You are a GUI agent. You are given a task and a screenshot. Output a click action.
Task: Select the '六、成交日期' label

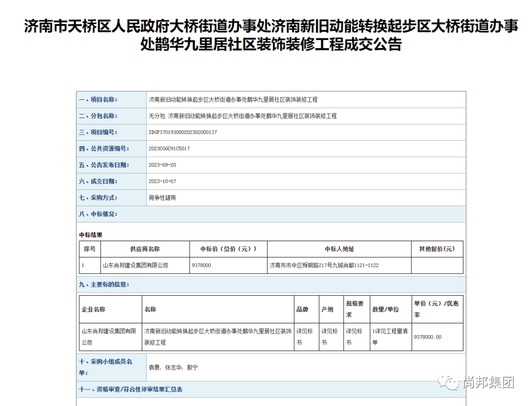point(98,181)
